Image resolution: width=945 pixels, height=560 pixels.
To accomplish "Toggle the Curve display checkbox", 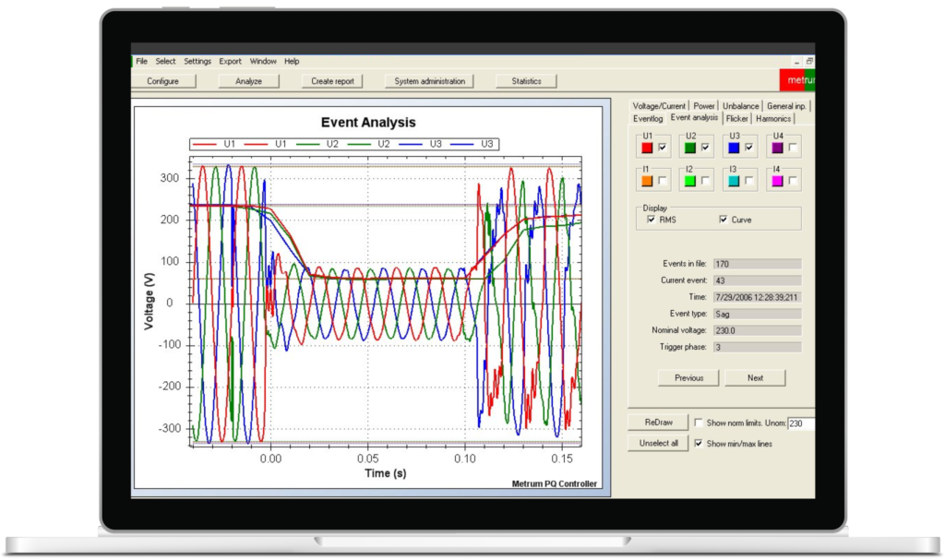I will pyautogui.click(x=724, y=220).
